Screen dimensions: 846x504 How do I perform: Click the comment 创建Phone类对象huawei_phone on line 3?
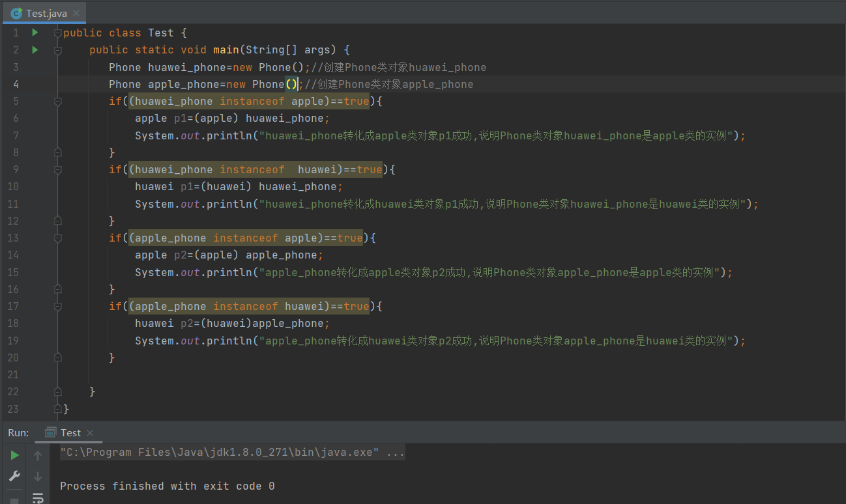pyautogui.click(x=399, y=67)
